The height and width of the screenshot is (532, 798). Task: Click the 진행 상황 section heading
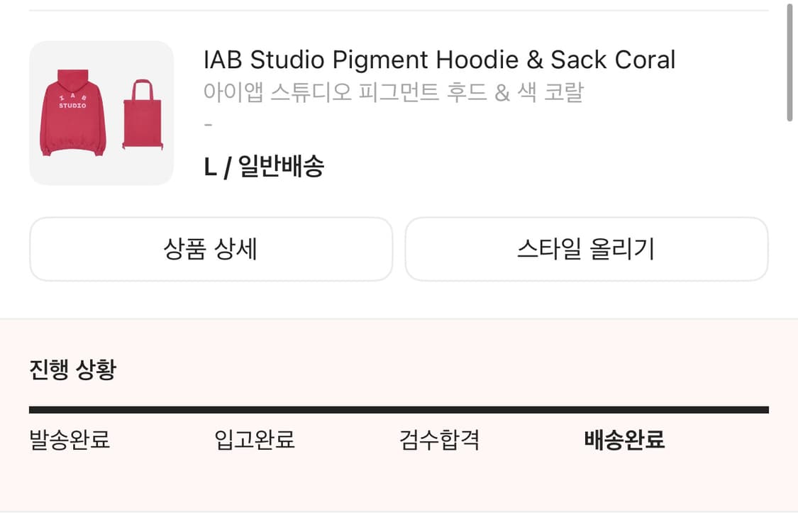coord(72,370)
